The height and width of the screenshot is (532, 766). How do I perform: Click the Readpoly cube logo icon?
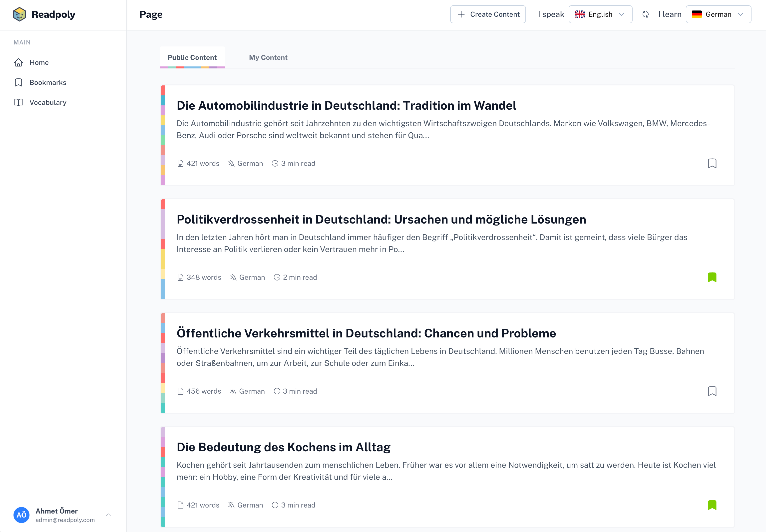click(x=19, y=14)
